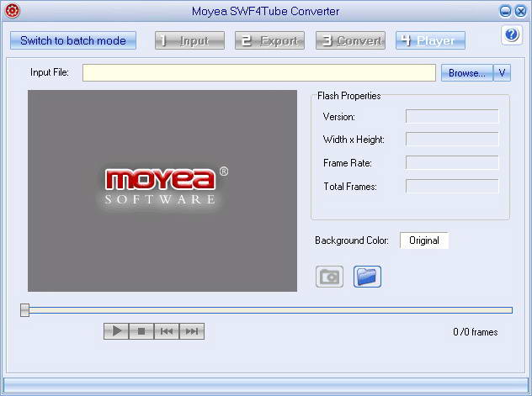Switch to batch mode
Viewport: 532px width, 396px height.
coord(73,40)
